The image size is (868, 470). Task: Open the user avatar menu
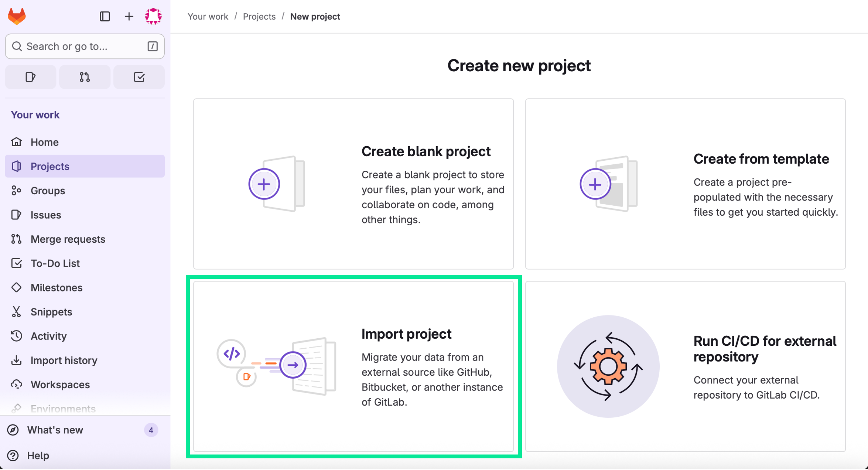pyautogui.click(x=153, y=16)
